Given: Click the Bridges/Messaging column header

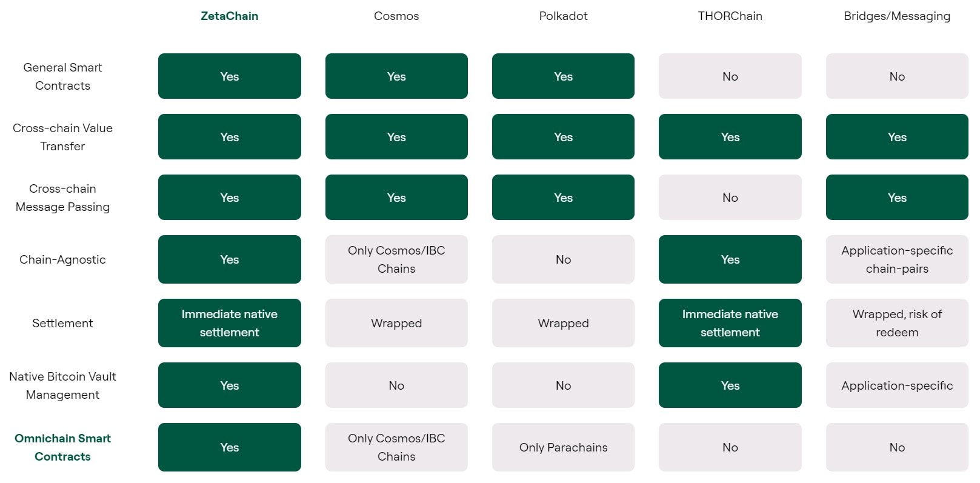Looking at the screenshot, I should click(897, 16).
